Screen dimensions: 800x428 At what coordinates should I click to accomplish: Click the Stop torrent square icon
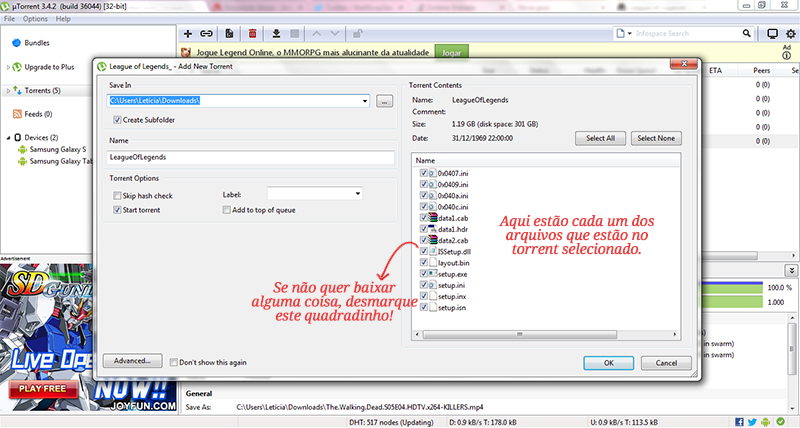click(x=294, y=34)
